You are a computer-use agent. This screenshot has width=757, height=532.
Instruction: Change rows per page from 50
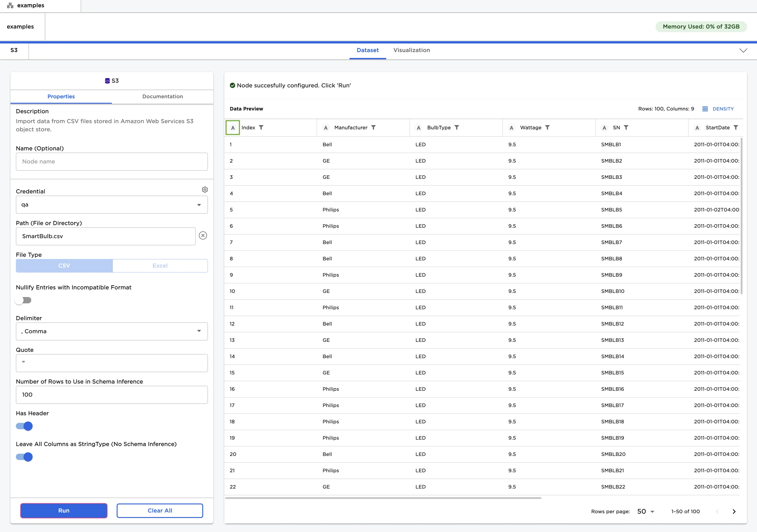(646, 511)
